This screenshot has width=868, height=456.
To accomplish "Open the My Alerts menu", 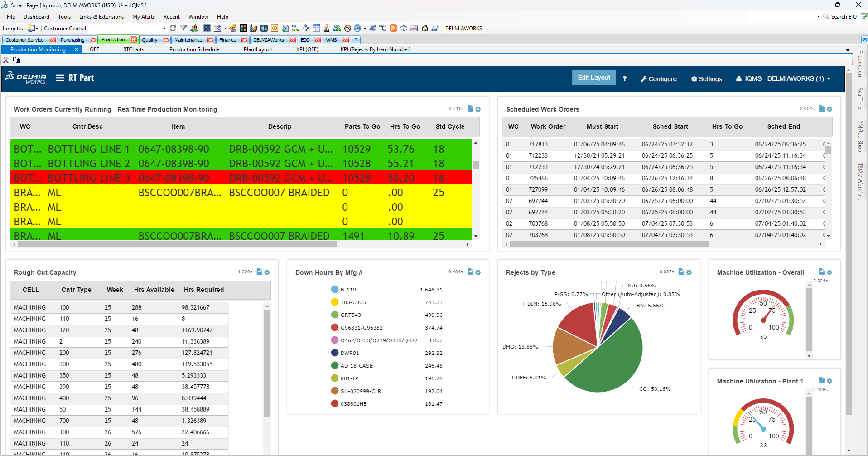I will [144, 17].
